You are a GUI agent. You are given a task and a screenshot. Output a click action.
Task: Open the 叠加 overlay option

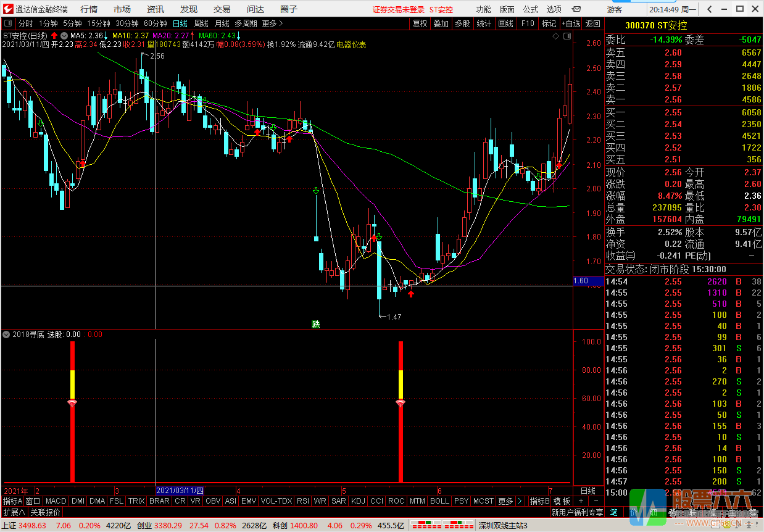(441, 23)
